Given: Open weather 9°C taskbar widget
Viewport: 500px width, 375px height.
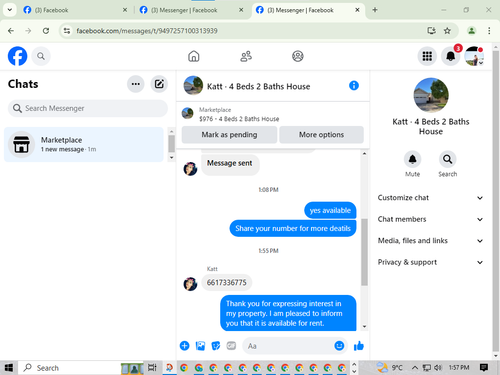Looking at the screenshot, I should pyautogui.click(x=389, y=368).
